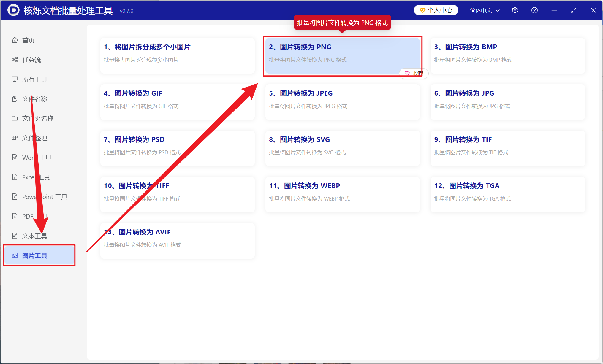Open 将图片拆分成多个小图片 tool card

(177, 56)
